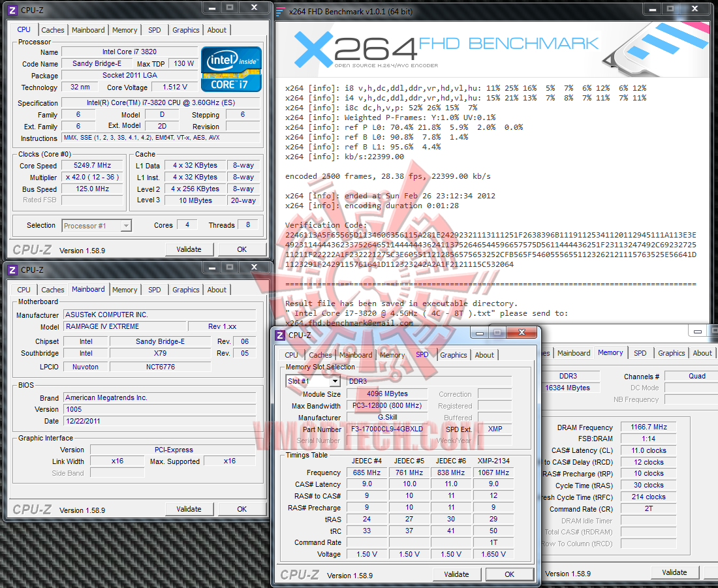Select Mainboard tab in the rightmost Memory CPU-Z window

tap(574, 353)
